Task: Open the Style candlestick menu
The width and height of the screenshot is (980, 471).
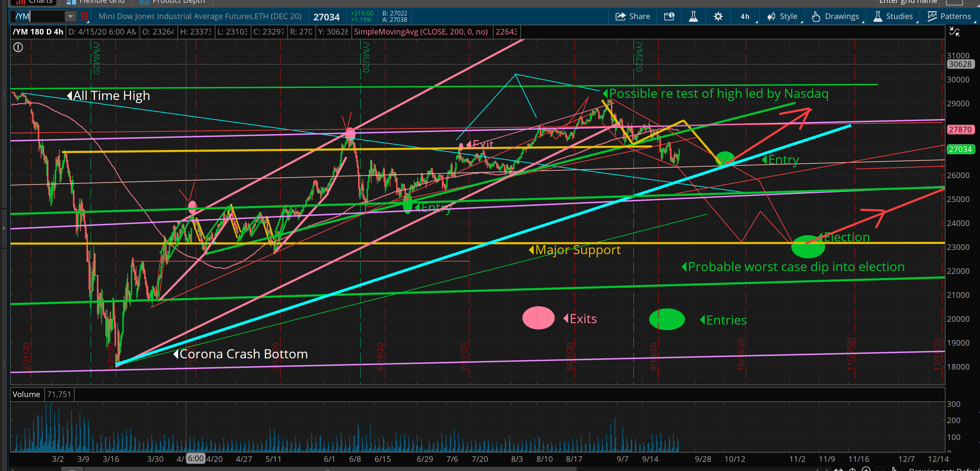Action: pyautogui.click(x=783, y=16)
